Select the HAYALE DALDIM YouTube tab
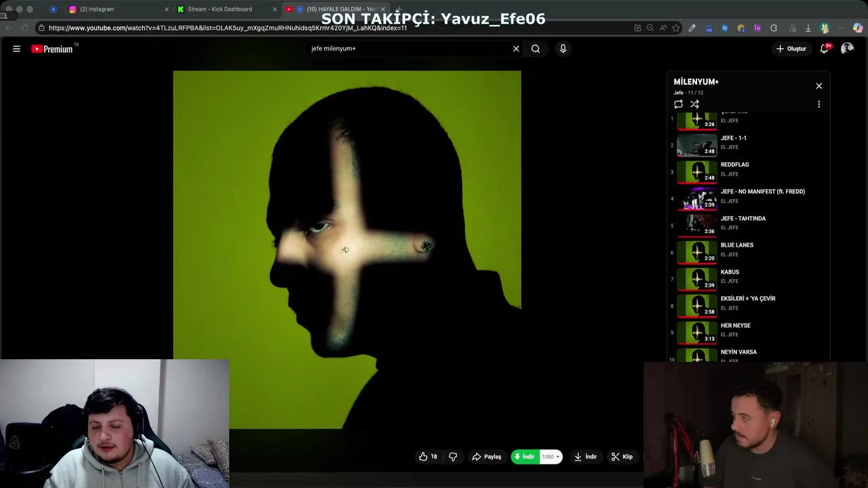Viewport: 868px width, 488px height. click(336, 9)
